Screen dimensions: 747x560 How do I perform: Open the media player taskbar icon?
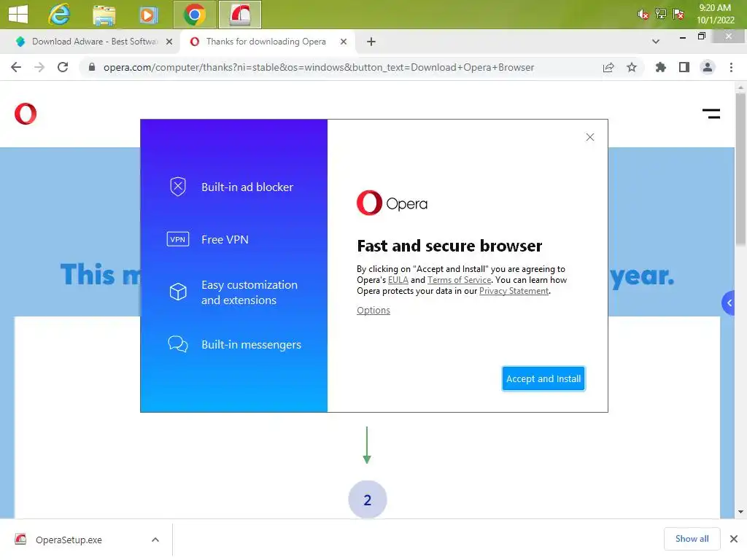[148, 15]
